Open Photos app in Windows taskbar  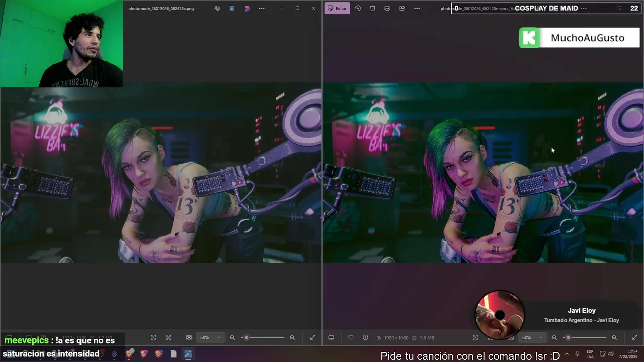pos(188,354)
